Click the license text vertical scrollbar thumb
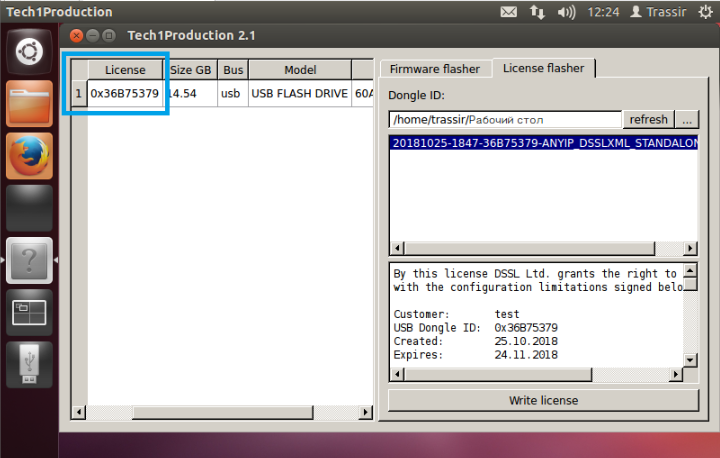720x458 pixels. pos(690,284)
